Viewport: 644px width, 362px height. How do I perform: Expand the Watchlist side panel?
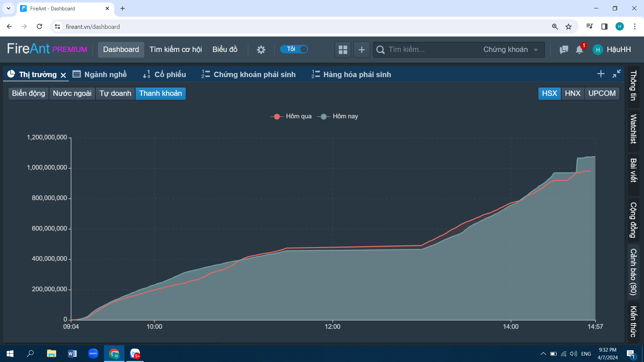tap(633, 129)
